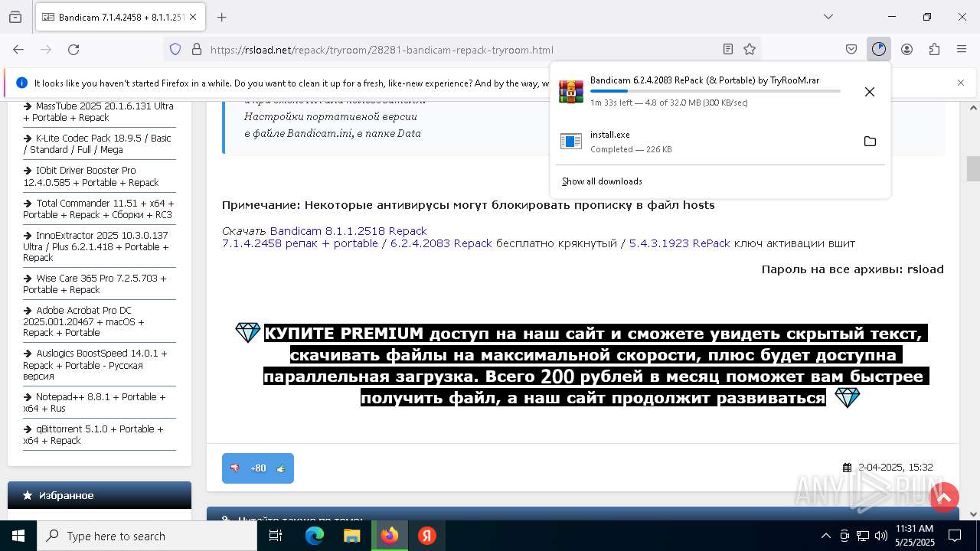This screenshot has width=980, height=551.
Task: Open qBittorrent 5.1.0 sidebar link
Action: pos(93,435)
